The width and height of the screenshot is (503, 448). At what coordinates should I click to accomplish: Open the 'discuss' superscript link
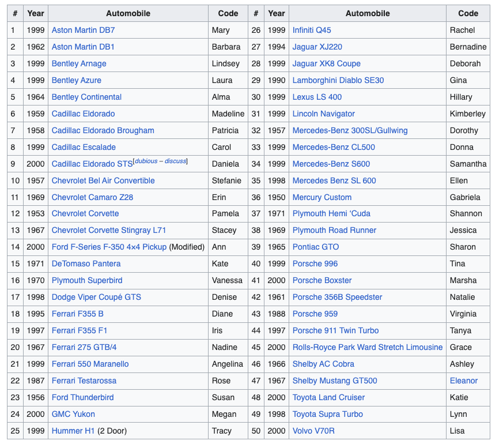175,161
